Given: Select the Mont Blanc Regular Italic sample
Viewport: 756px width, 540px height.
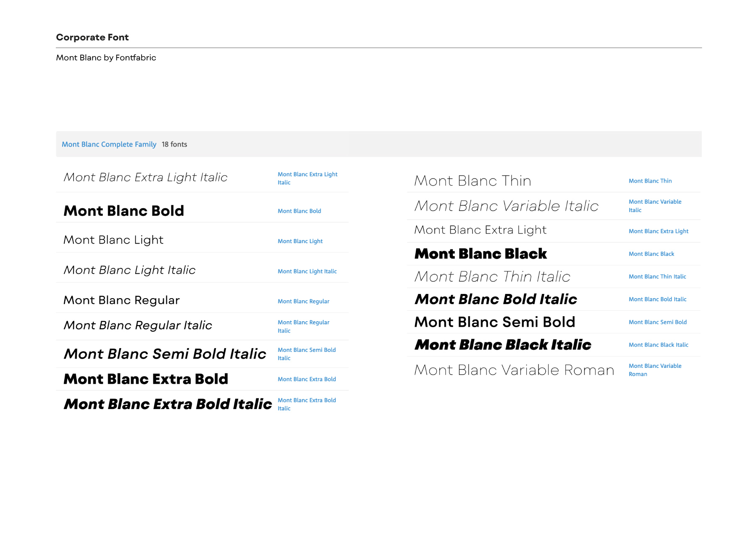Looking at the screenshot, I should 138,325.
